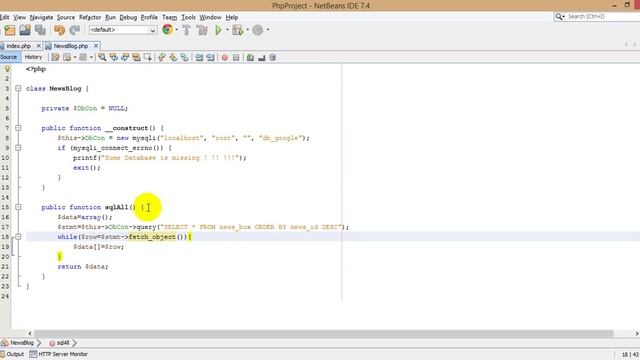Click the last cylinder icon in editor toolbar
This screenshot has width=640, height=360.
point(273,58)
